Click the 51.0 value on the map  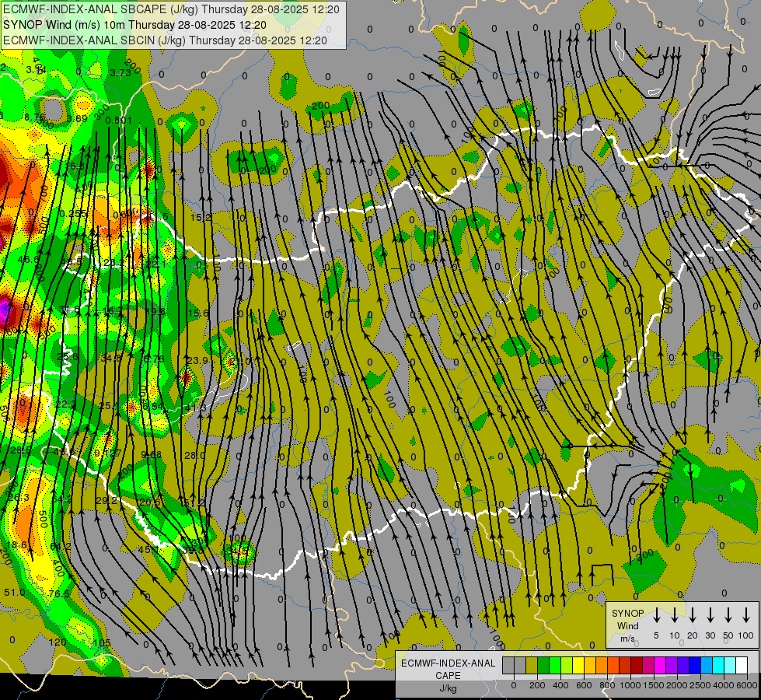pyautogui.click(x=15, y=592)
